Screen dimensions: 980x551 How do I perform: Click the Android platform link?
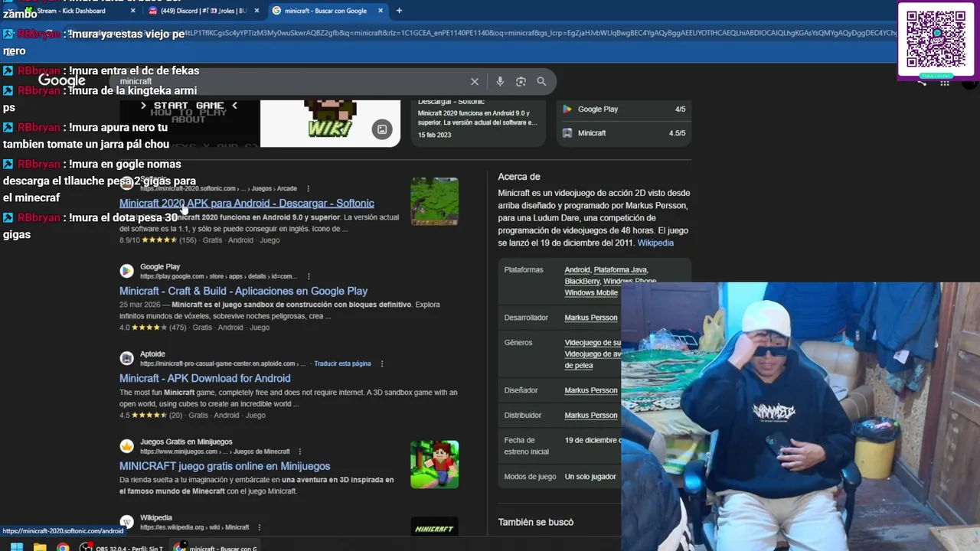tap(577, 269)
